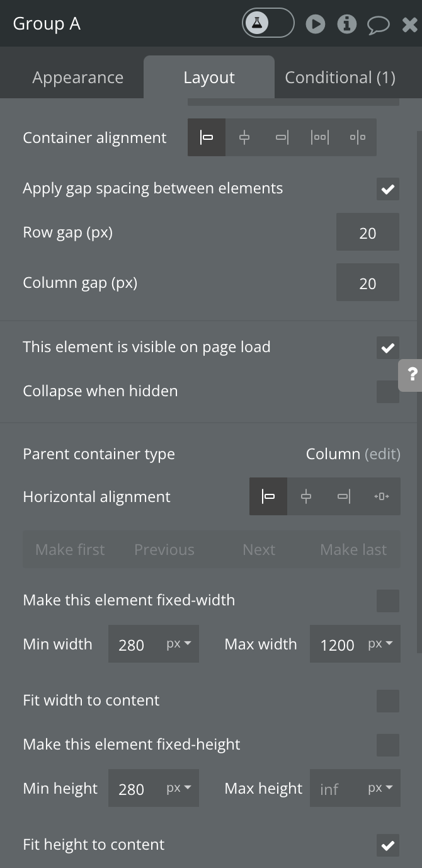Open Max height px unit dropdown
This screenshot has height=868, width=422.
pos(380,789)
